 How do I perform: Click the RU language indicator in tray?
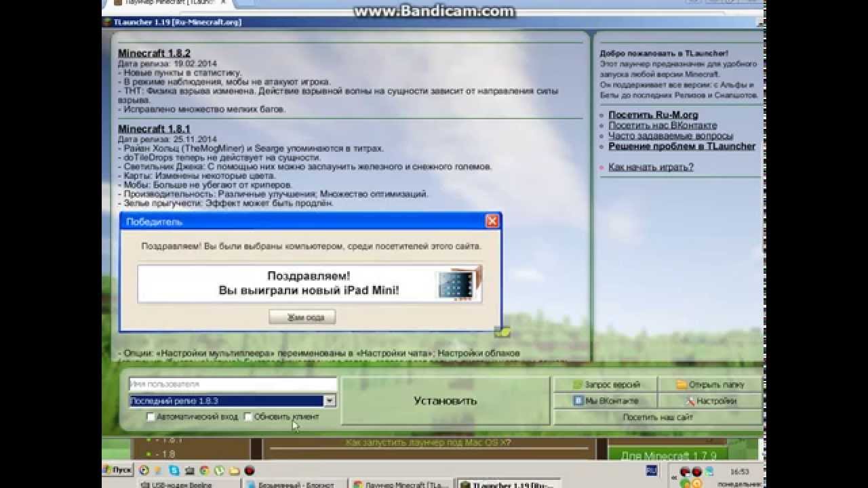tap(650, 469)
